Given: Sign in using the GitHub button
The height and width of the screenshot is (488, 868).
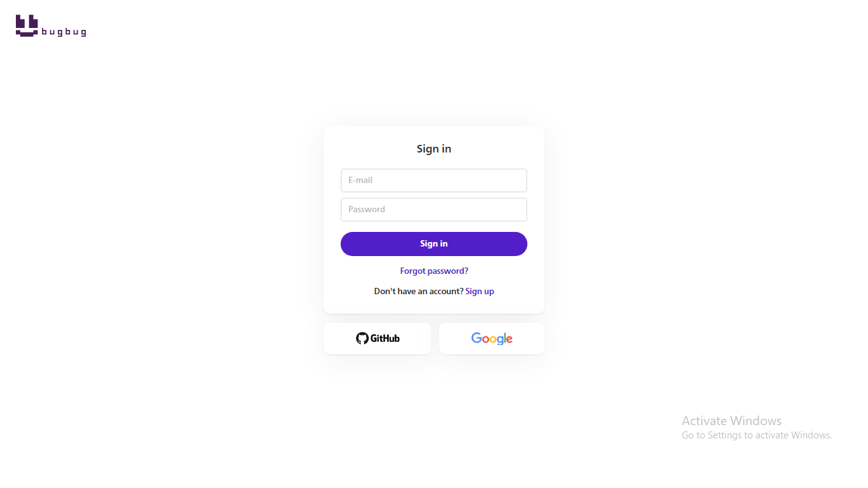Looking at the screenshot, I should click(x=377, y=339).
